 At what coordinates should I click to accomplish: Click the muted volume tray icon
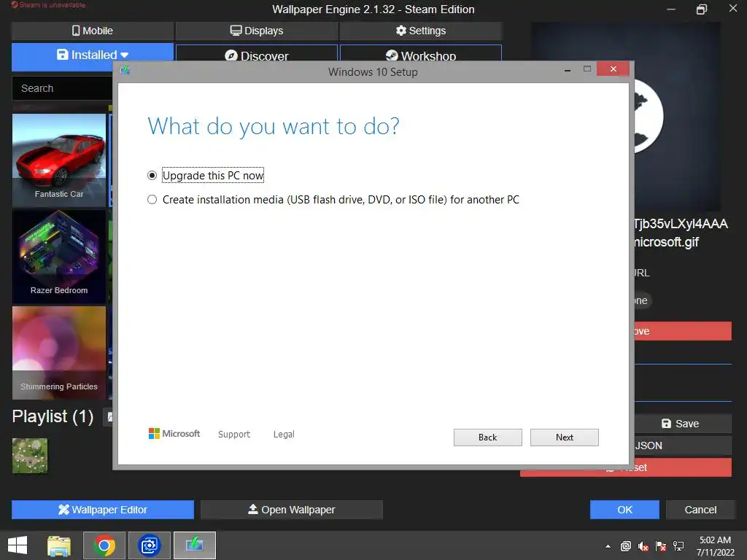[x=643, y=546]
